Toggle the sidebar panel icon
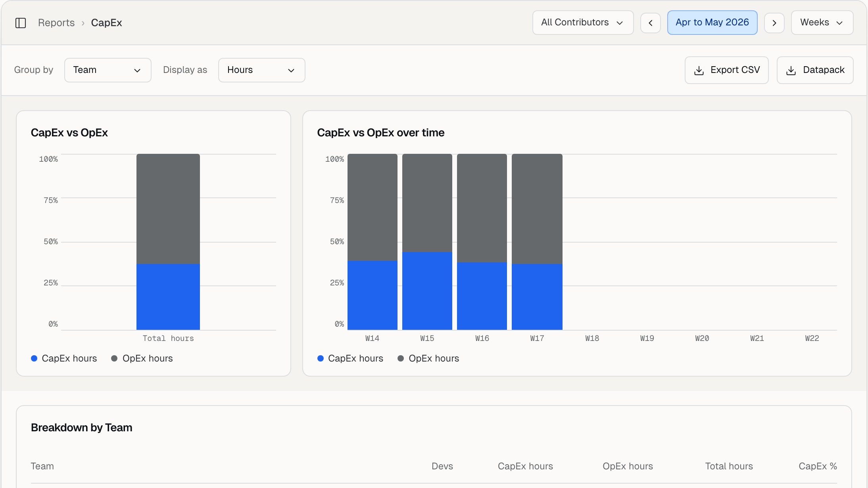 coord(21,23)
